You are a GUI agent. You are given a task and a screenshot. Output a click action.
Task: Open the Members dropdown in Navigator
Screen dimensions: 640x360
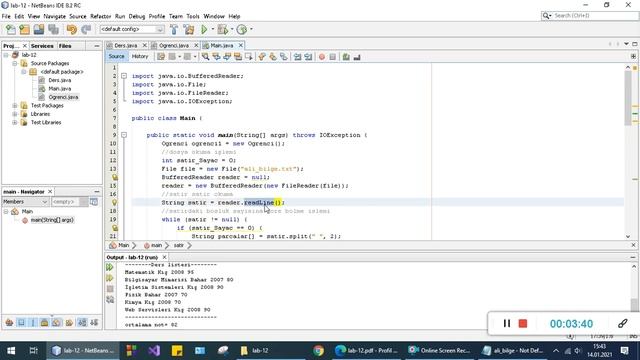point(25,202)
